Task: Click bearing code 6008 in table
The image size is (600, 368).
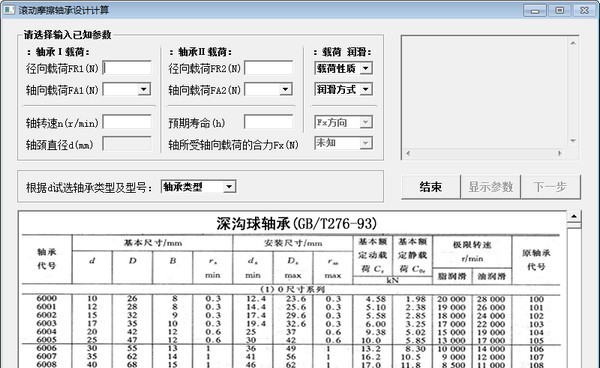Action: [x=47, y=365]
